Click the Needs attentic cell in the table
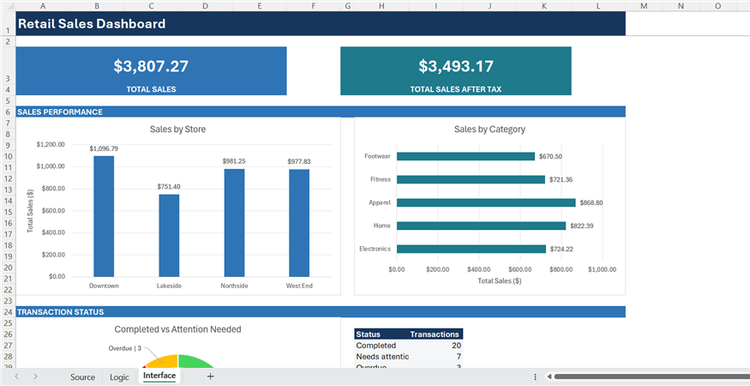This screenshot has width=750, height=386. point(381,357)
